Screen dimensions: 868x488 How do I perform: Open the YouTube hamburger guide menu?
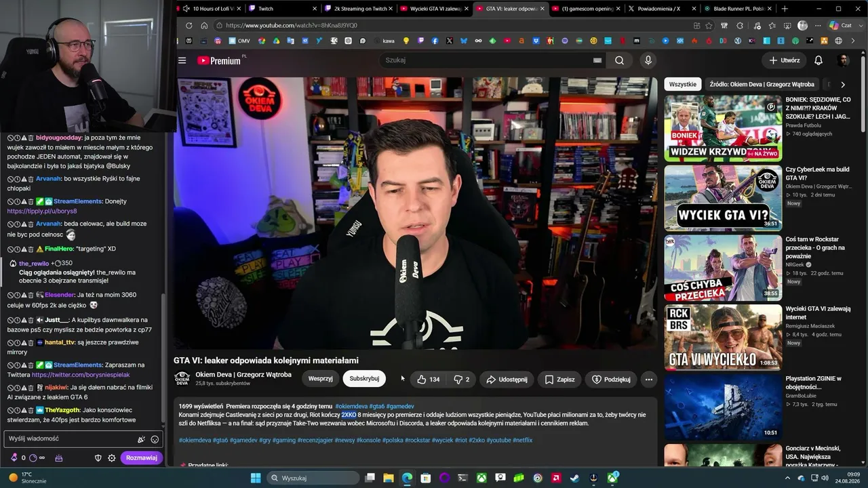pyautogui.click(x=182, y=60)
